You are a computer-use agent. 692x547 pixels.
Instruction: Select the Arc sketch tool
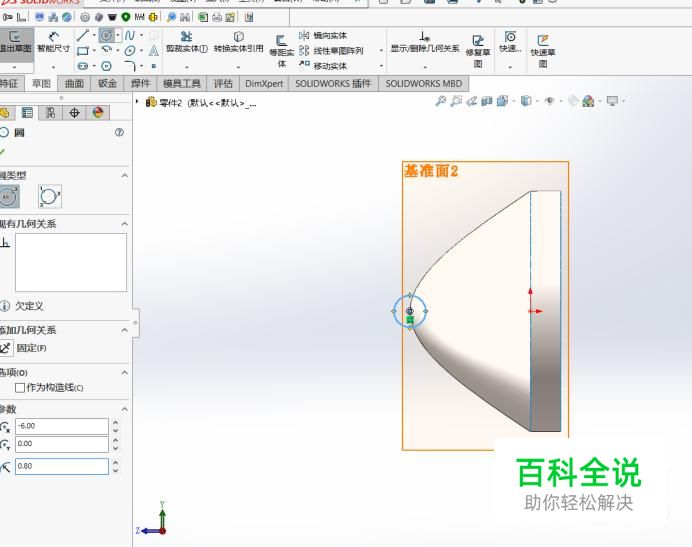pyautogui.click(x=106, y=50)
